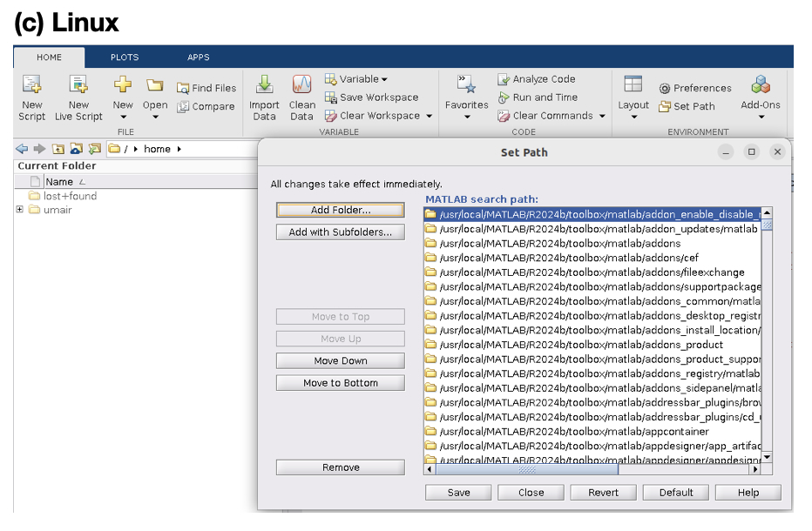Click Clear Workspace
The height and width of the screenshot is (531, 812).
[372, 116]
